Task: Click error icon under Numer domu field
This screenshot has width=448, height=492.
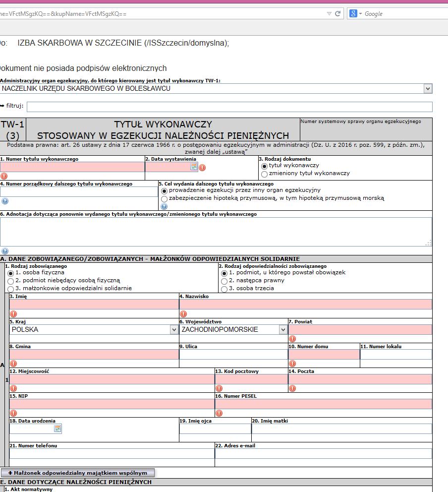Action: (x=292, y=364)
